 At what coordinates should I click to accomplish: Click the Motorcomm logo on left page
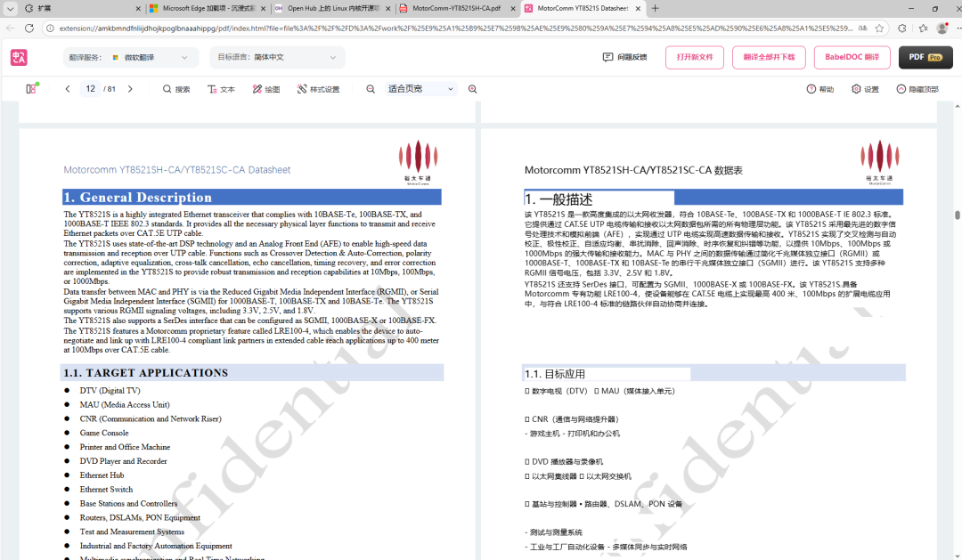point(419,162)
